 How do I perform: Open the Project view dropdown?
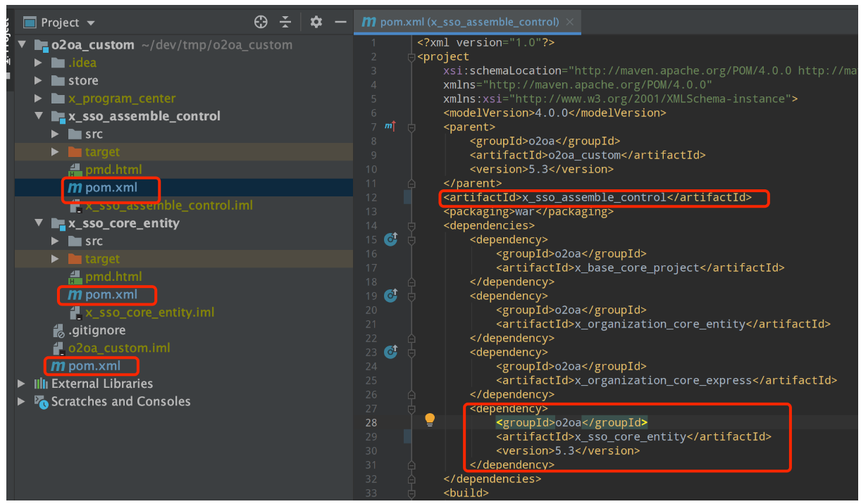tap(91, 23)
